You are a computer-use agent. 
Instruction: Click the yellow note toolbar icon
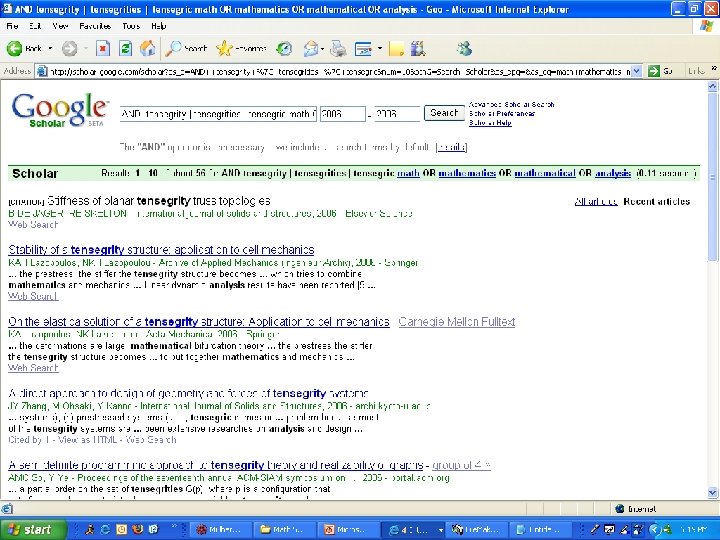pyautogui.click(x=396, y=48)
